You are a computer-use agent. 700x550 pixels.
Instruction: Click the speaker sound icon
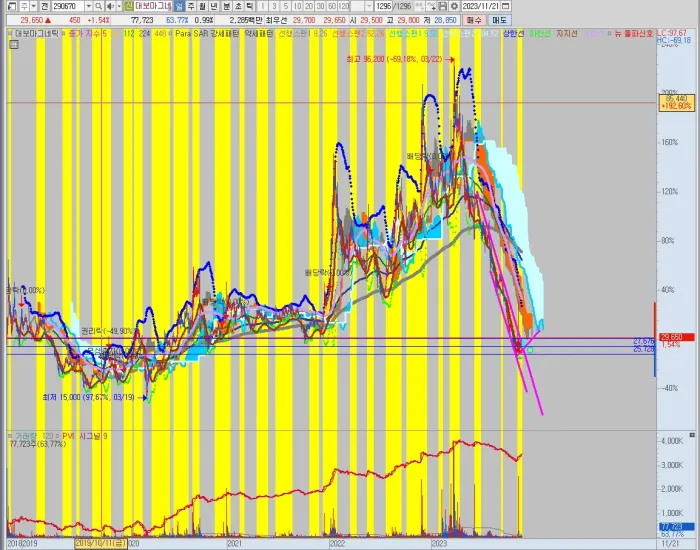(110, 6)
